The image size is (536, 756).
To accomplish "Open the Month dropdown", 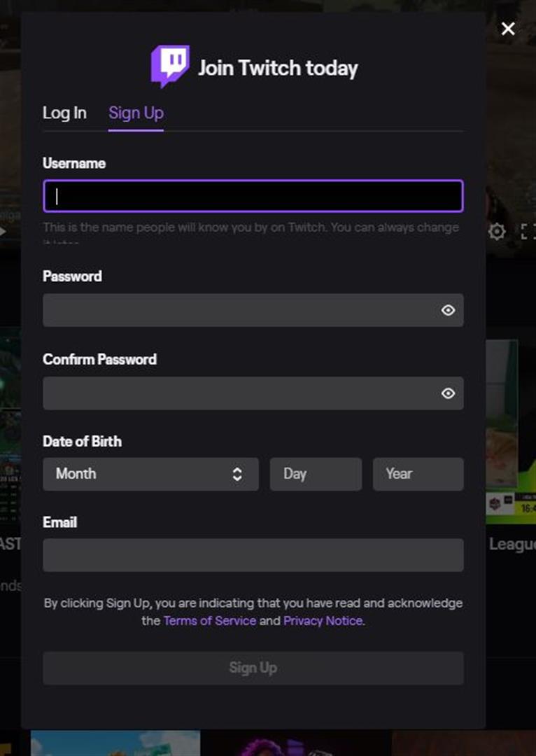I will click(x=150, y=474).
